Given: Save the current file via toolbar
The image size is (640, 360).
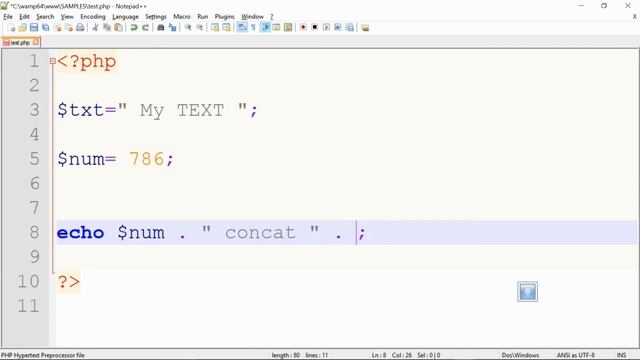Looking at the screenshot, I should click(34, 27).
